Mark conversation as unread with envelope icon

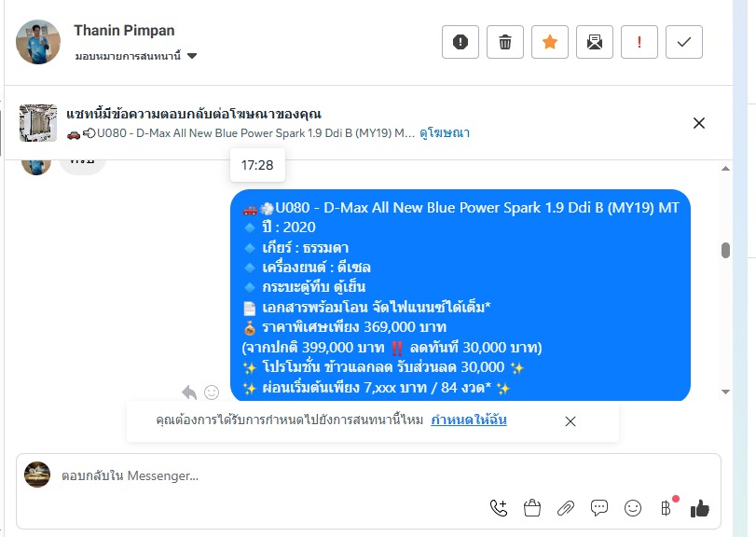click(595, 42)
